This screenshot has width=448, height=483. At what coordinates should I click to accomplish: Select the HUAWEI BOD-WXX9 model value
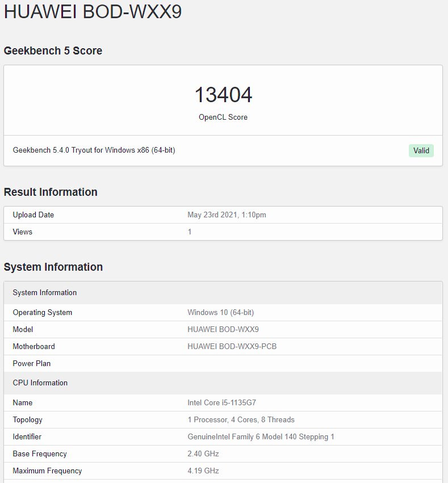pyautogui.click(x=223, y=329)
